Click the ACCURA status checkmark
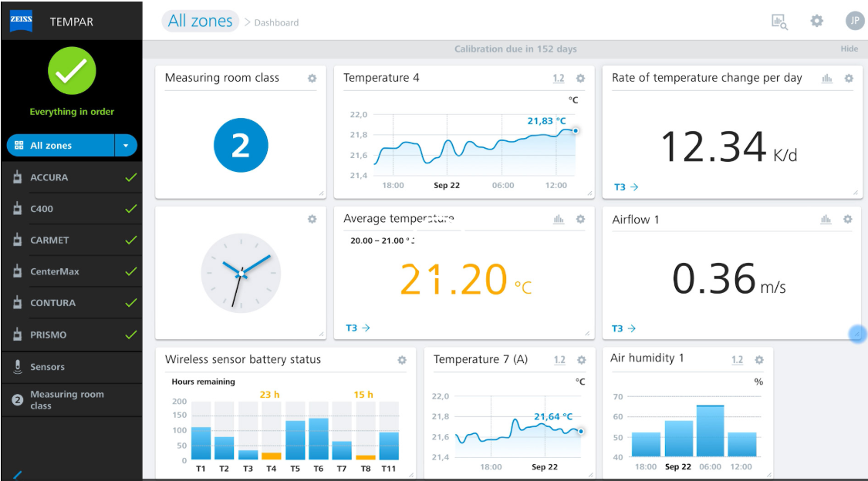Viewport: 868px width, 481px height. (x=130, y=177)
